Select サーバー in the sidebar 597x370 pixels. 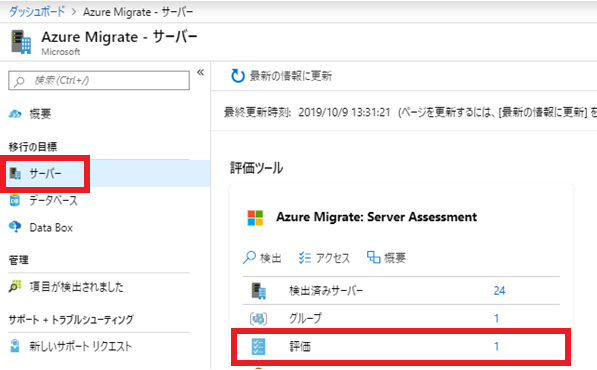[x=45, y=174]
